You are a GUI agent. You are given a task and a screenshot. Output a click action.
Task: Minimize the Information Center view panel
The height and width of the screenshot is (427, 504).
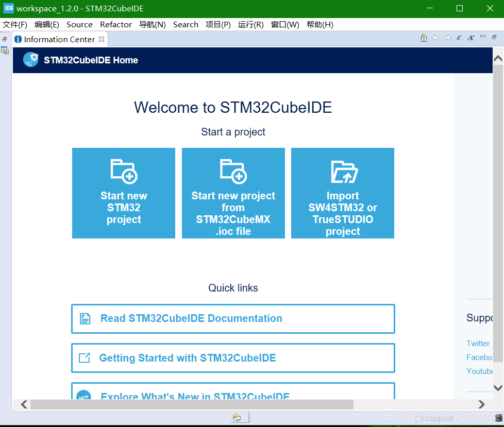(483, 37)
